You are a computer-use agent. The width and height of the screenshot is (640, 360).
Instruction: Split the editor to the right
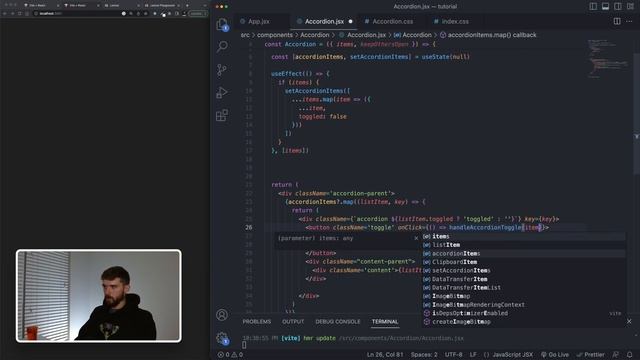pyautogui.click(x=617, y=21)
